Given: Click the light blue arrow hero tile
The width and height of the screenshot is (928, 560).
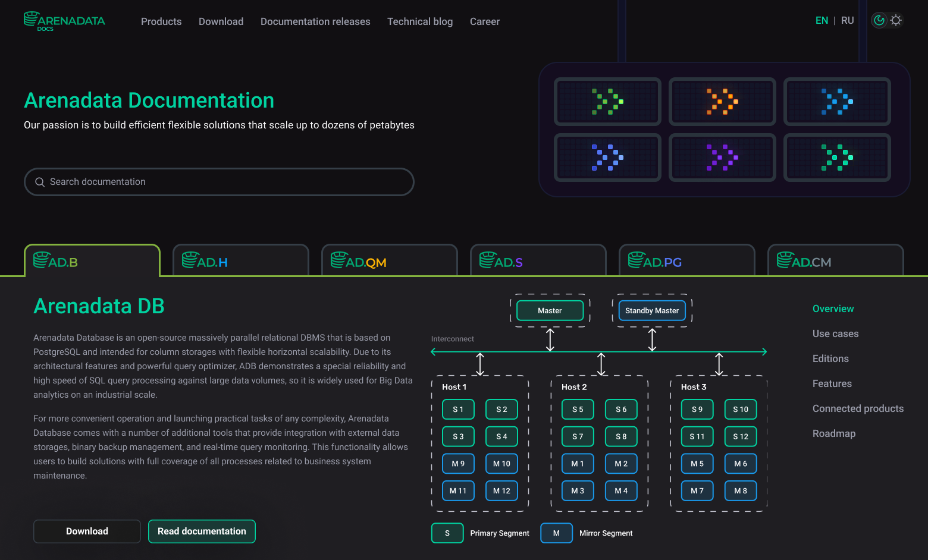Looking at the screenshot, I should (837, 102).
